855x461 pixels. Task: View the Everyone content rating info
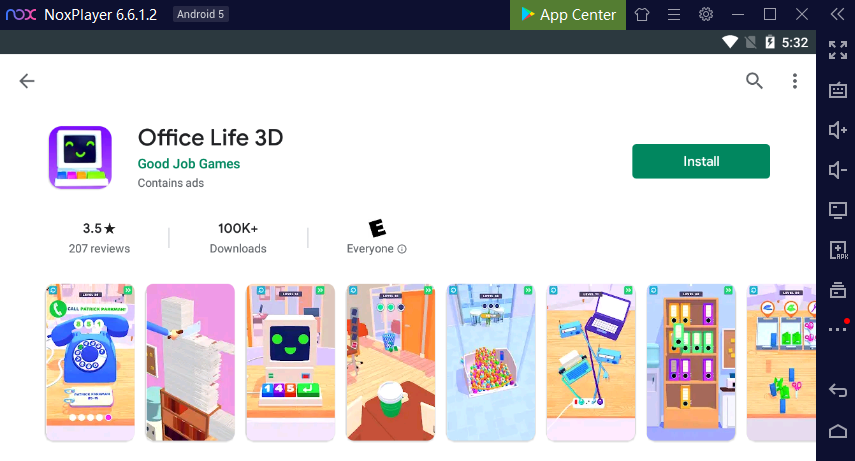(377, 249)
